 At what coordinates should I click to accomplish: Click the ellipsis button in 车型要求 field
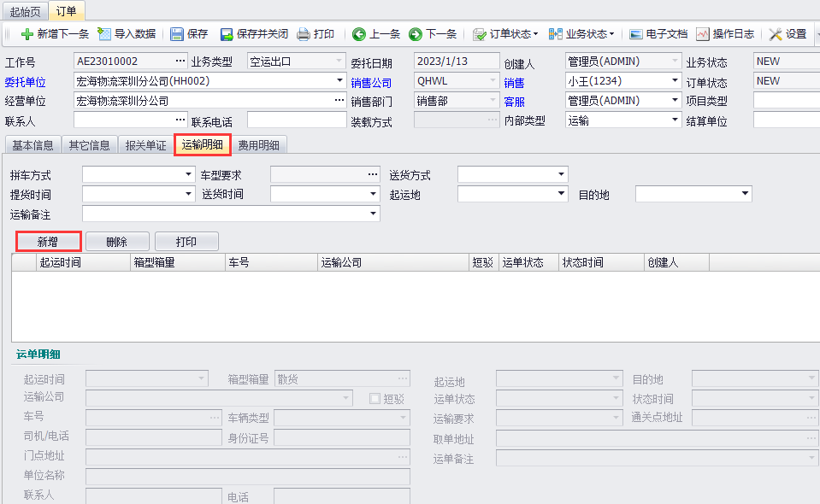[x=372, y=174]
